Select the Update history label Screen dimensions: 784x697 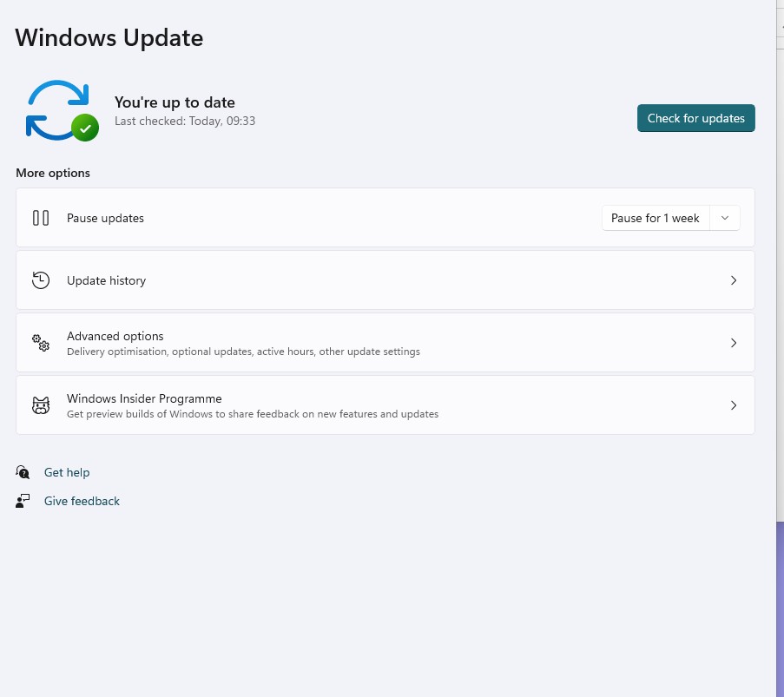[x=107, y=280]
